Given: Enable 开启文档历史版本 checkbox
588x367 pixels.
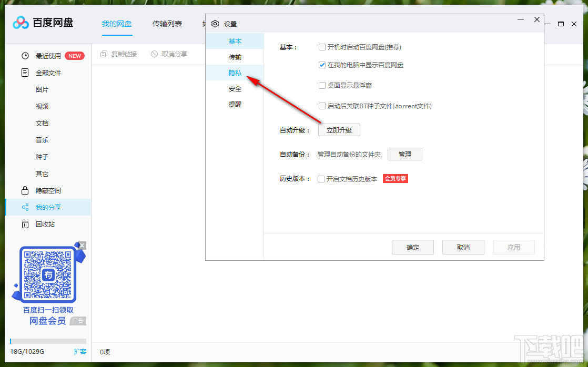Looking at the screenshot, I should [321, 179].
